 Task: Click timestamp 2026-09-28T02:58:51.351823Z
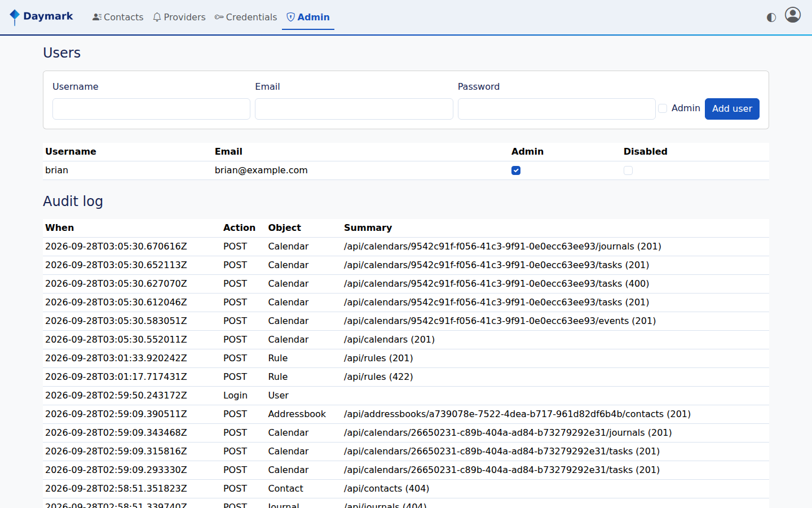(116, 489)
